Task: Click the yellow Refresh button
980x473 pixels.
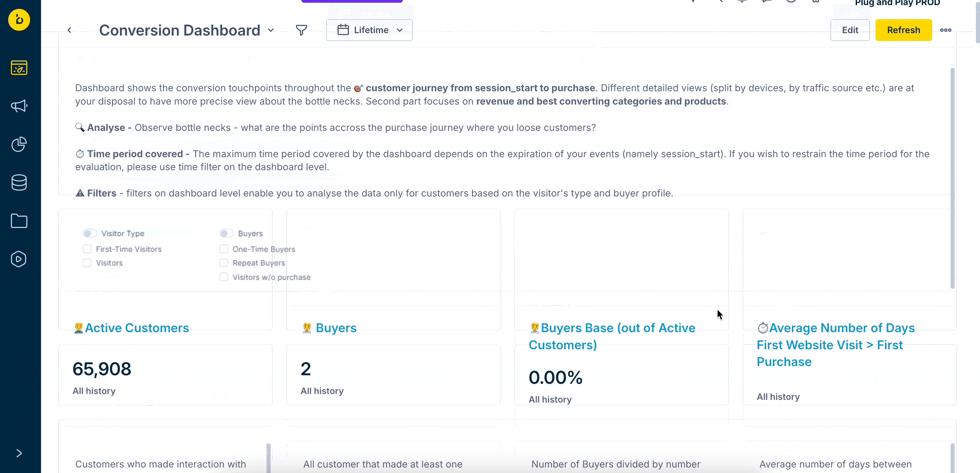Action: [x=904, y=30]
